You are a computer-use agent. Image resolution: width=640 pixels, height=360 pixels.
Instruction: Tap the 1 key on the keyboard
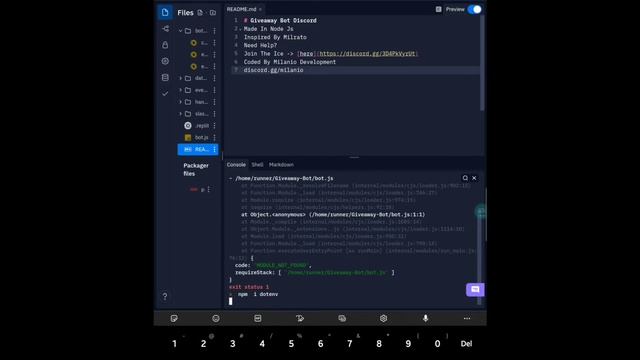[x=174, y=344]
